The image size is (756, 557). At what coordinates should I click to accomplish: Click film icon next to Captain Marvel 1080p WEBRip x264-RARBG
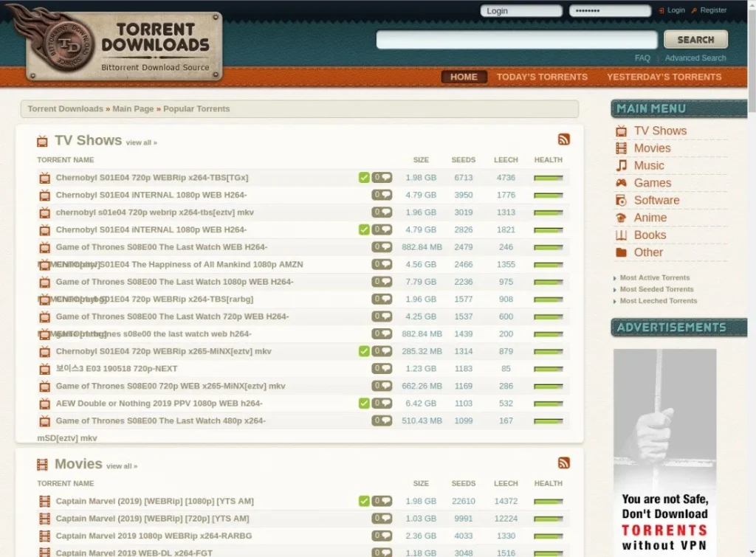pyautogui.click(x=45, y=536)
